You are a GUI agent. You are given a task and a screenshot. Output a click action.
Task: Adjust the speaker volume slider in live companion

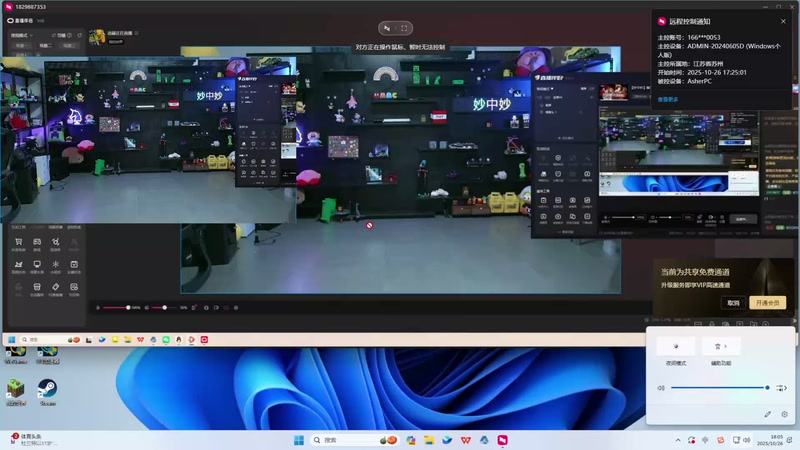click(162, 308)
